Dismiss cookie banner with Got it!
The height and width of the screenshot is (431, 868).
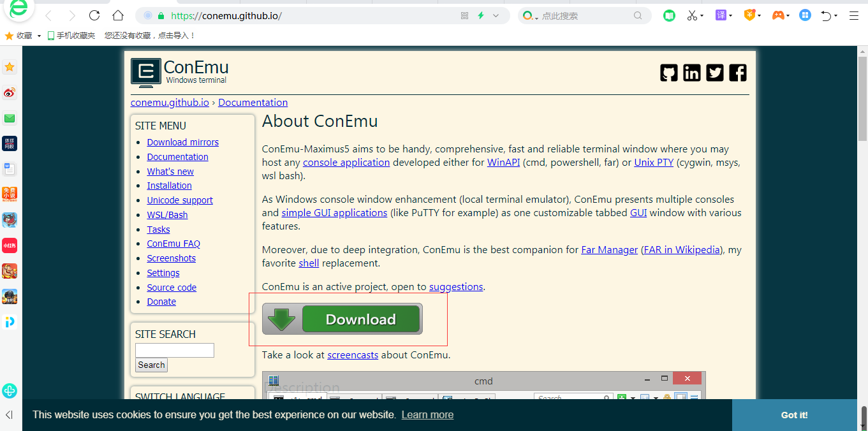click(x=795, y=415)
